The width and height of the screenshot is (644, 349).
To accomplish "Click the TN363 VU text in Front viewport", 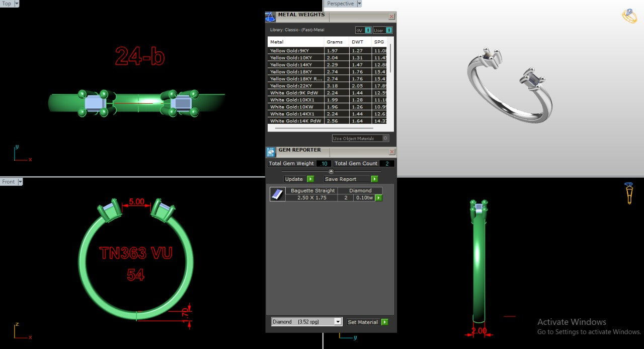I will tap(136, 253).
